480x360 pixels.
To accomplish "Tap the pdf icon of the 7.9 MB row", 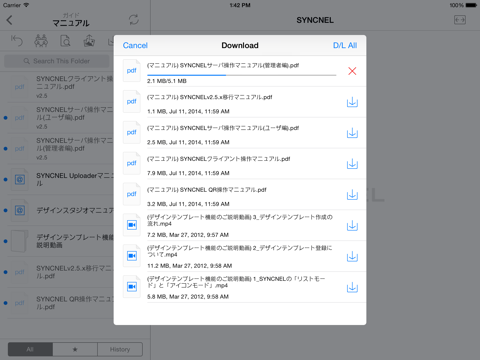I will point(132,163).
